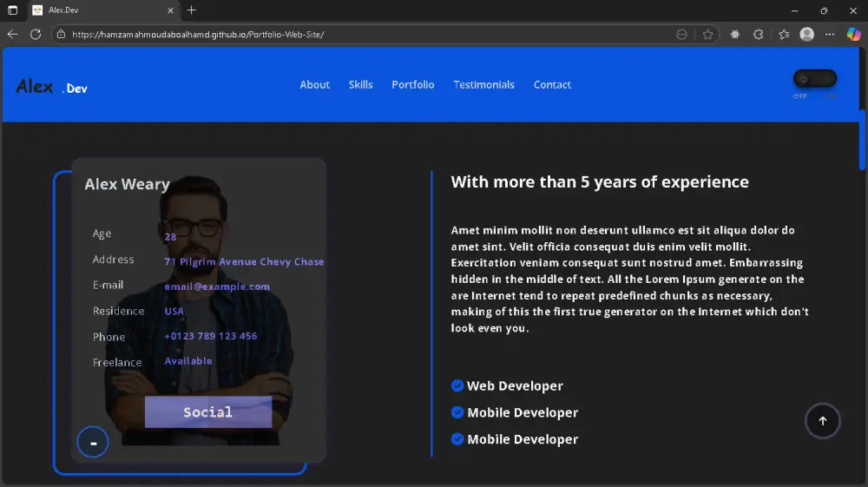Click the Web Developer checkmark icon
The height and width of the screenshot is (487, 868).
point(457,385)
